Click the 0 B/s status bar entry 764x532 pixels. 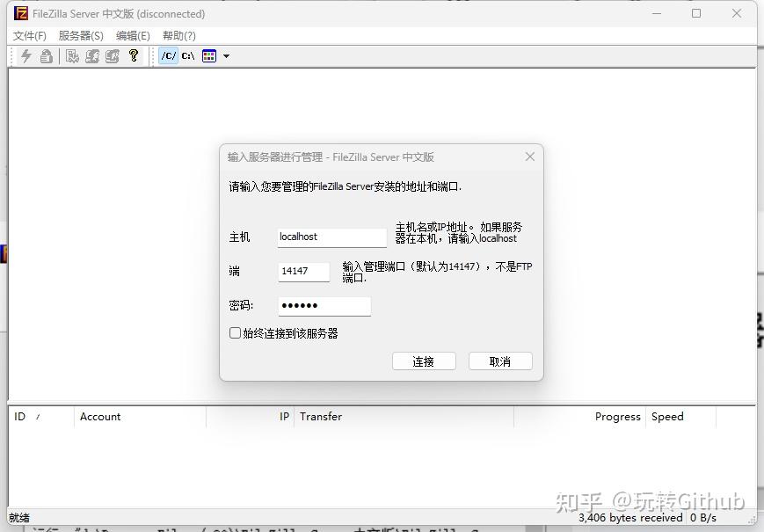click(702, 517)
